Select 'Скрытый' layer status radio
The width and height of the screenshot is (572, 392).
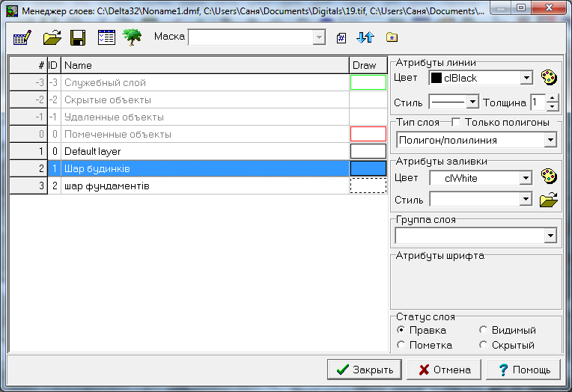[x=484, y=345]
